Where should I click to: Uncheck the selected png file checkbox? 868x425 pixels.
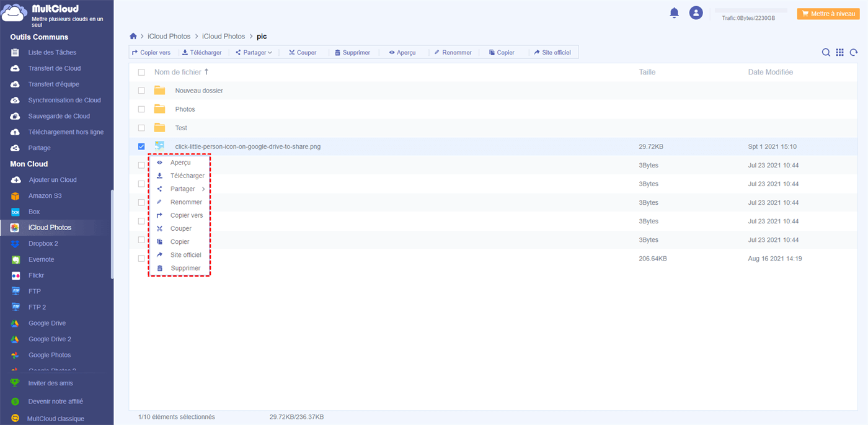pyautogui.click(x=141, y=146)
